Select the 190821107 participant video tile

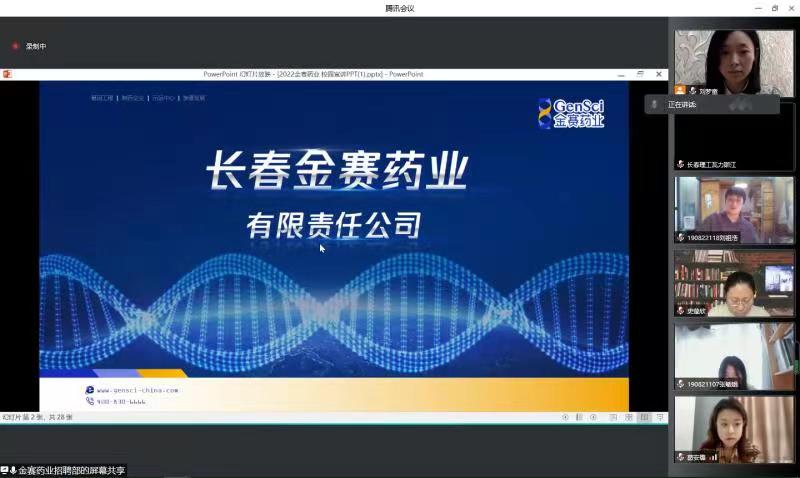(x=734, y=356)
